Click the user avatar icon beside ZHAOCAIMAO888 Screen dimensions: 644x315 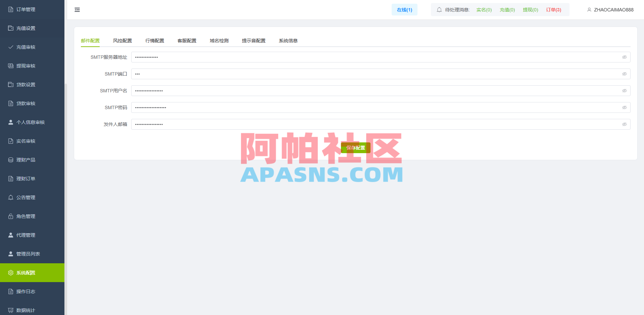click(589, 10)
